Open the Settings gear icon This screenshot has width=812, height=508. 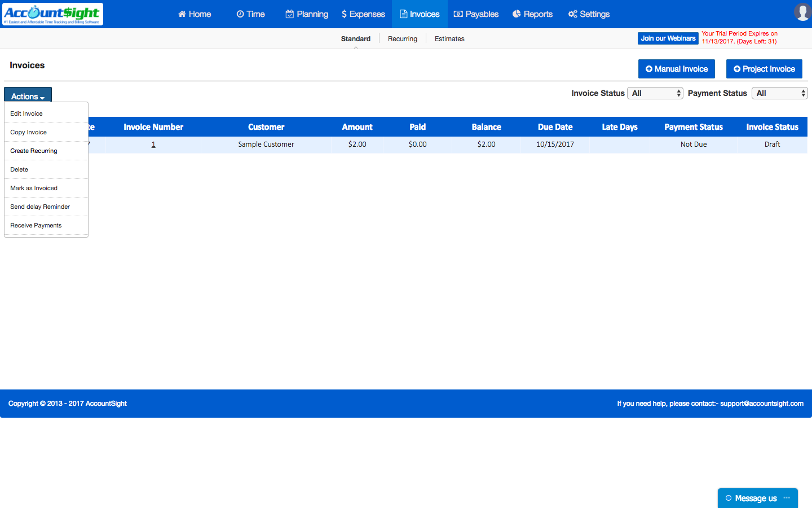click(x=572, y=14)
